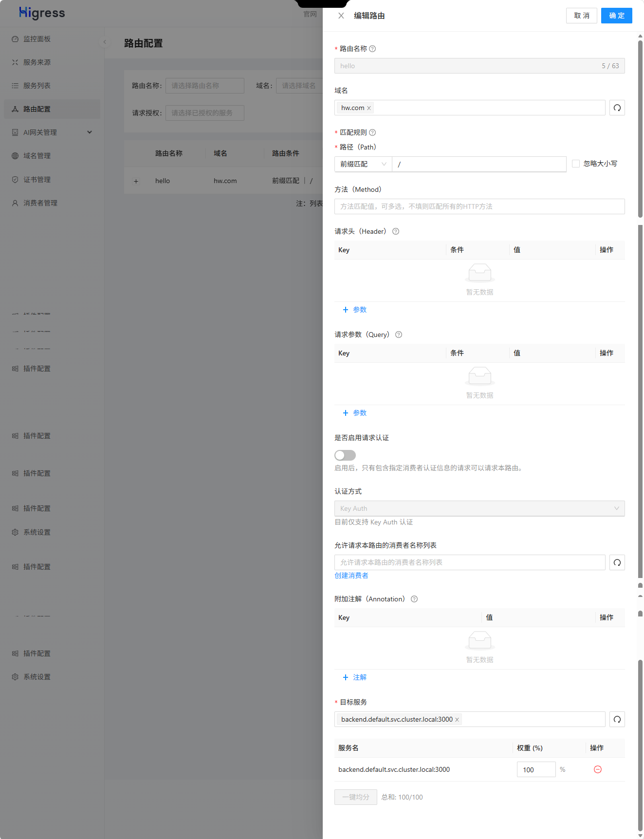The width and height of the screenshot is (644, 839).
Task: Click the help icon next to 请求头 (Header)
Action: pos(396,231)
